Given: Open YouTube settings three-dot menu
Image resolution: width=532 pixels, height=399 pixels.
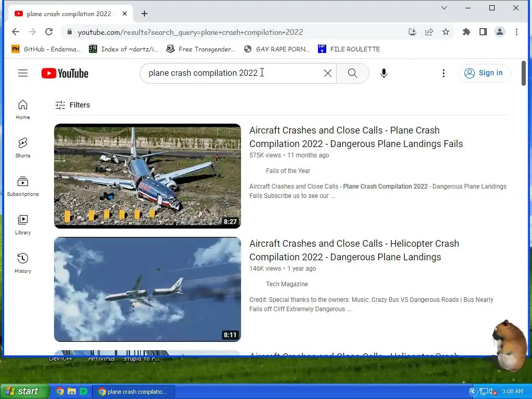Looking at the screenshot, I should (x=444, y=73).
